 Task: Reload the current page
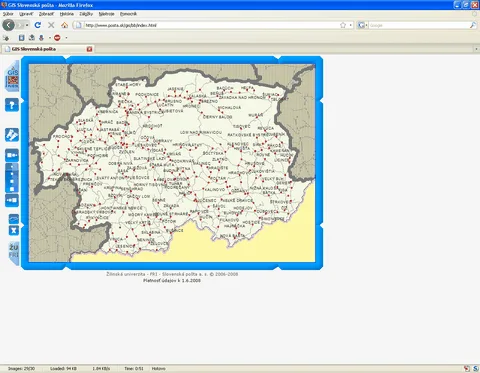coord(38,25)
